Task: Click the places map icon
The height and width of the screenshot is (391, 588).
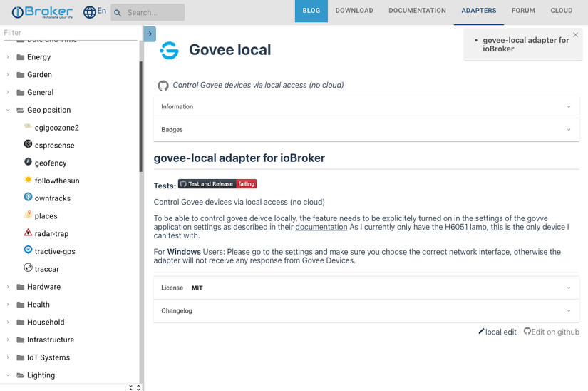Action: click(28, 215)
